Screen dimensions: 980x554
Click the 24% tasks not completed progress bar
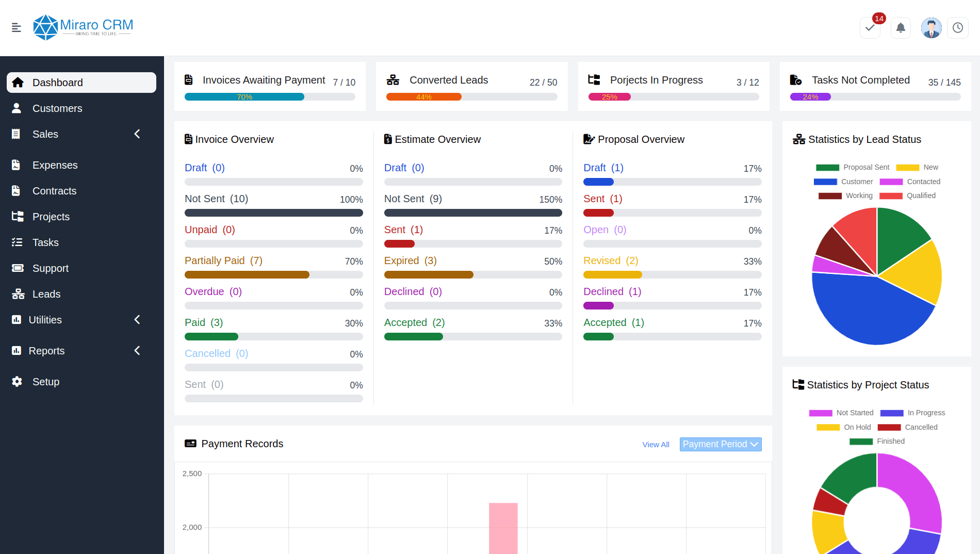810,96
